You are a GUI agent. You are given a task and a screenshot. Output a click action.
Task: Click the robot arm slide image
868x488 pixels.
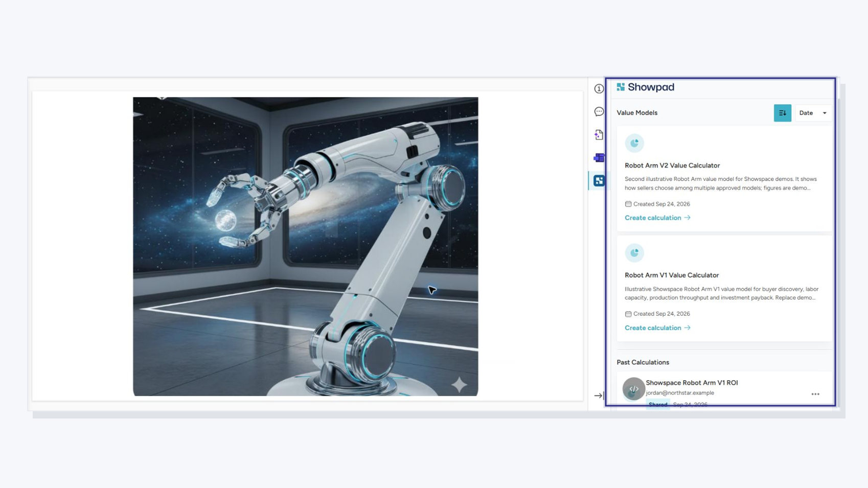305,246
